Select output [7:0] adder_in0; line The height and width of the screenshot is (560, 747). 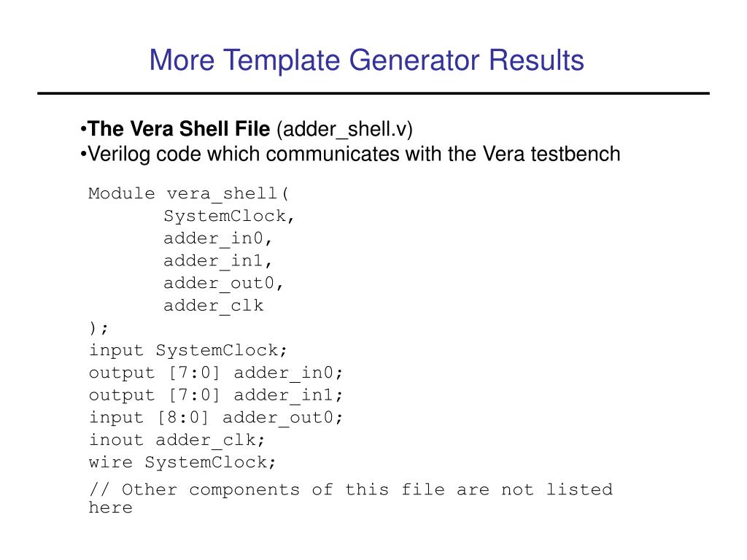point(216,373)
